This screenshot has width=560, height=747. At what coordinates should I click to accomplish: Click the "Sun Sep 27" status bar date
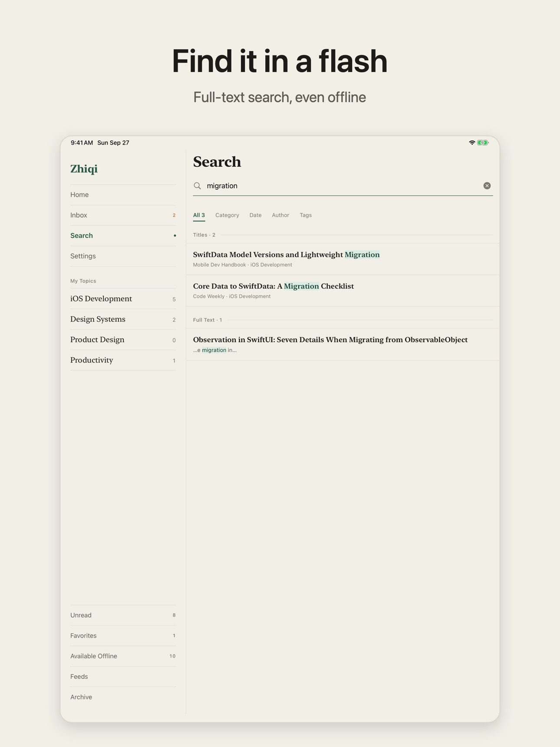click(113, 142)
